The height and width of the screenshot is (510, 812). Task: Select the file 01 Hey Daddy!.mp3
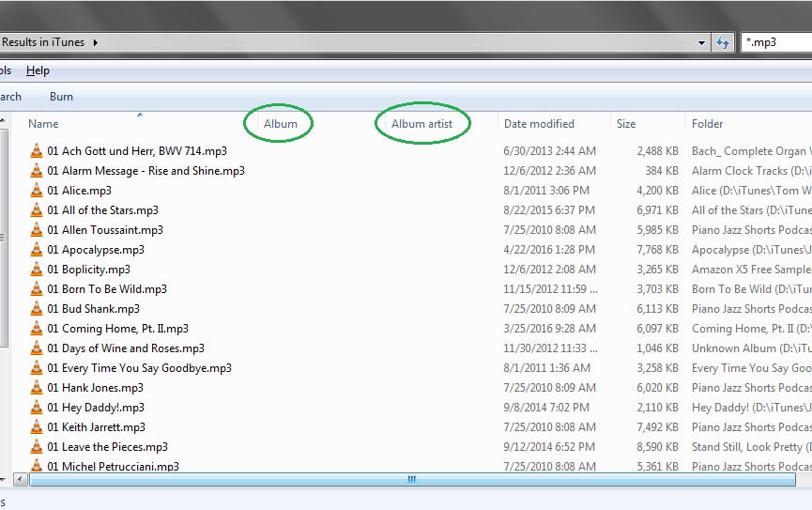[96, 407]
